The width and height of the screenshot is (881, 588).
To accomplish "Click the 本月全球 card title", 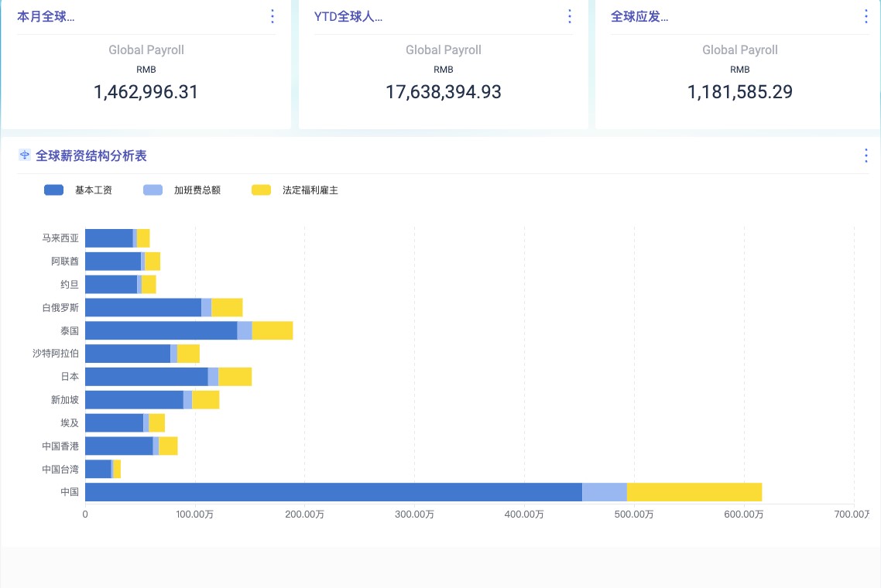I will click(x=46, y=16).
